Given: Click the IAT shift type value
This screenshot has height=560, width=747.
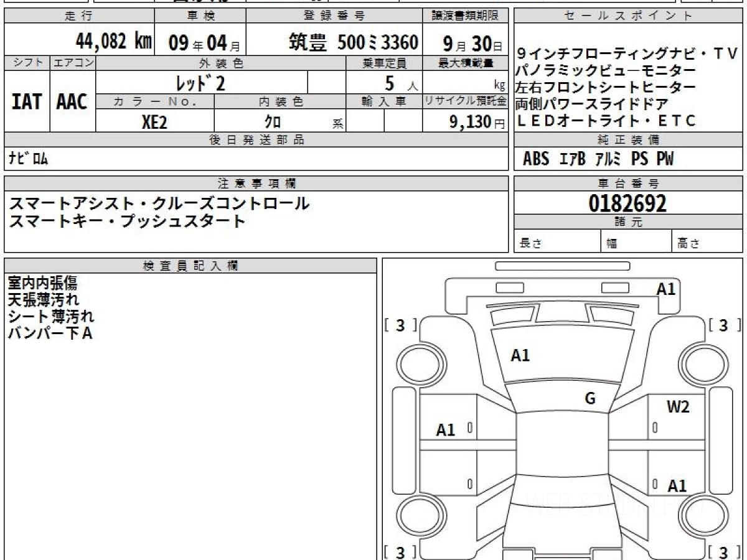Looking at the screenshot, I should pos(27,102).
